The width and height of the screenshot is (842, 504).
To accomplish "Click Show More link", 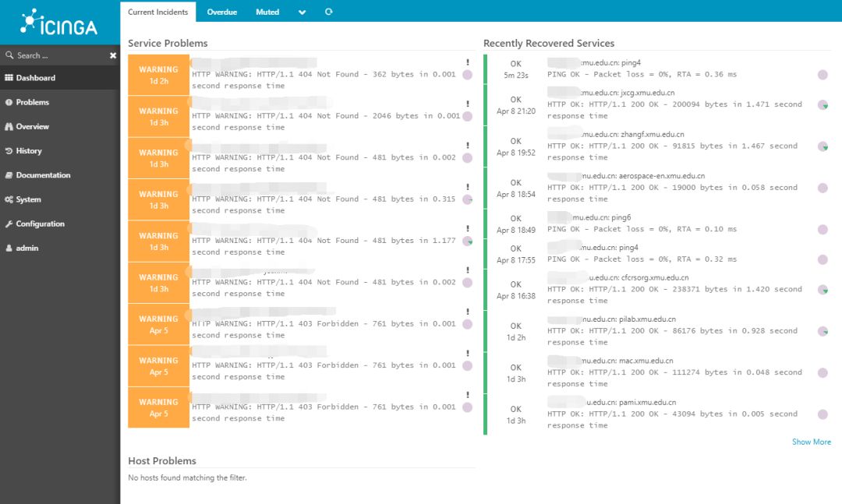I will coord(812,442).
